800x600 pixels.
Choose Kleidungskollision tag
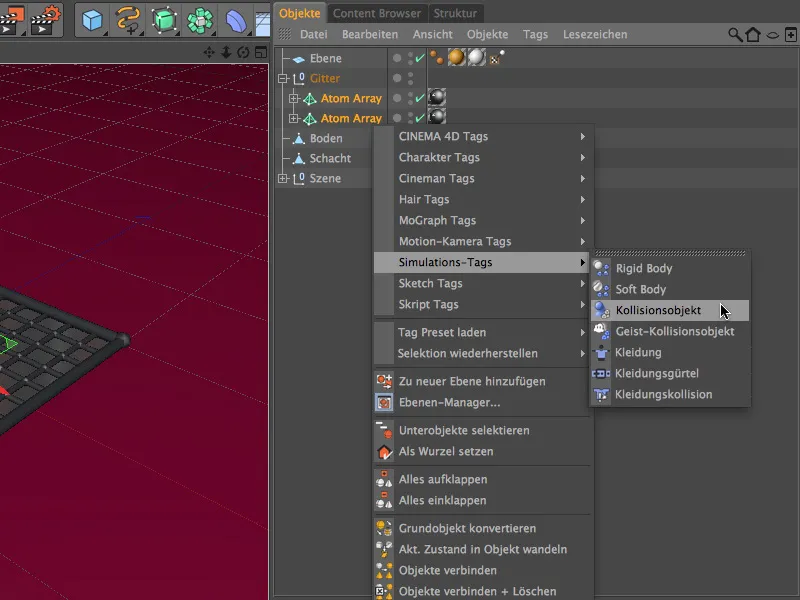click(x=670, y=394)
